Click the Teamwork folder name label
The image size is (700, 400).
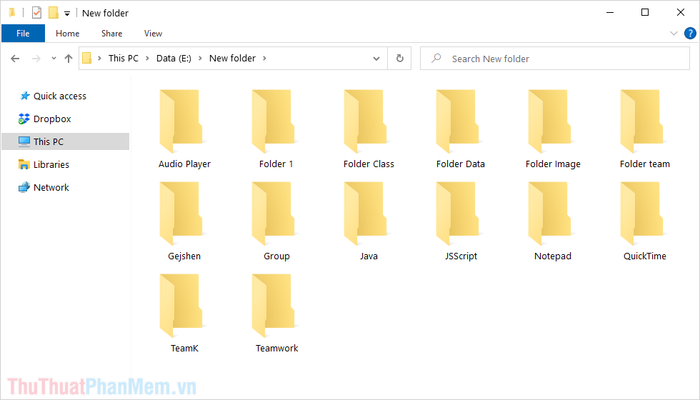click(x=276, y=348)
